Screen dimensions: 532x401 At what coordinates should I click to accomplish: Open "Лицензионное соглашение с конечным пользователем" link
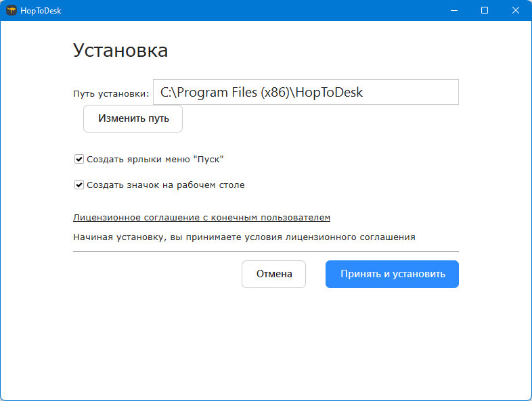click(202, 218)
